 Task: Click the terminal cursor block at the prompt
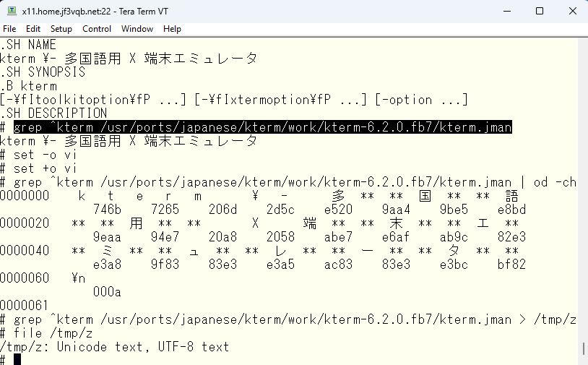tap(17, 359)
